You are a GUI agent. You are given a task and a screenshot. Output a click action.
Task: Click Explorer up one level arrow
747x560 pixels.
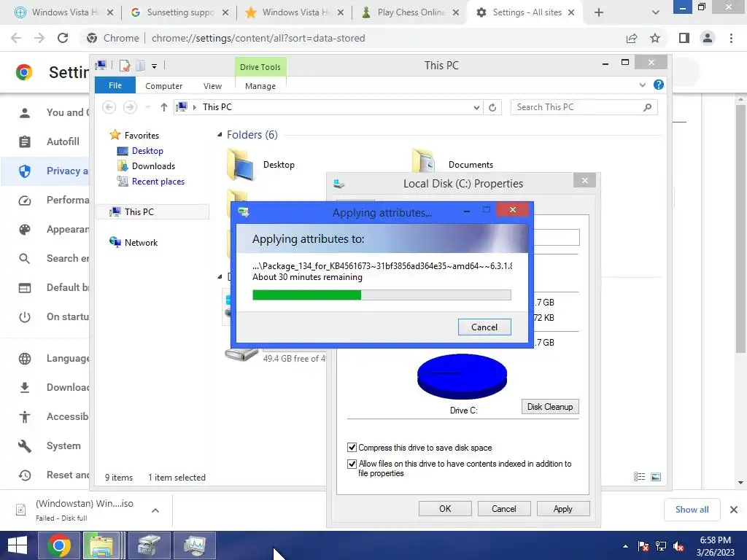(164, 107)
